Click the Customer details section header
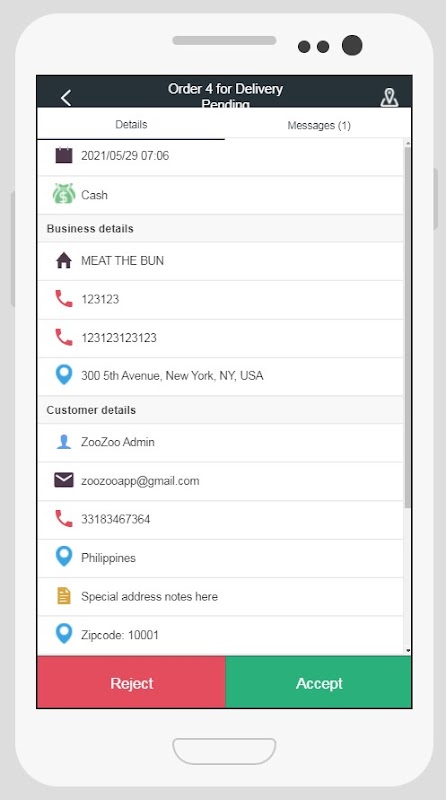 tap(220, 410)
